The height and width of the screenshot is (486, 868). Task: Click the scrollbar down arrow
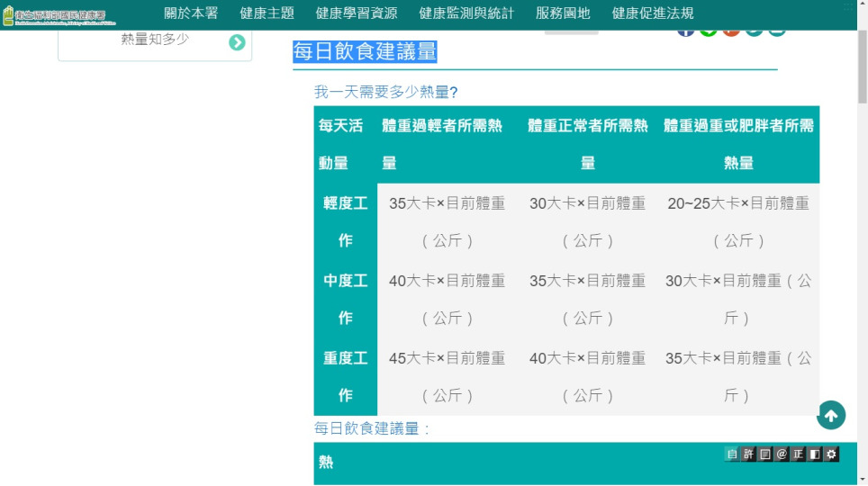tap(862, 479)
